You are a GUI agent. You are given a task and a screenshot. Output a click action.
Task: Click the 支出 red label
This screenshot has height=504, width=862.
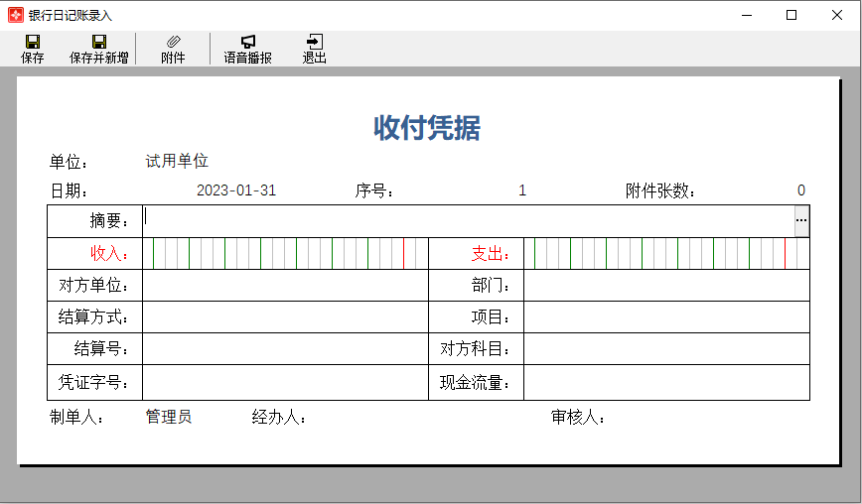pos(491,253)
